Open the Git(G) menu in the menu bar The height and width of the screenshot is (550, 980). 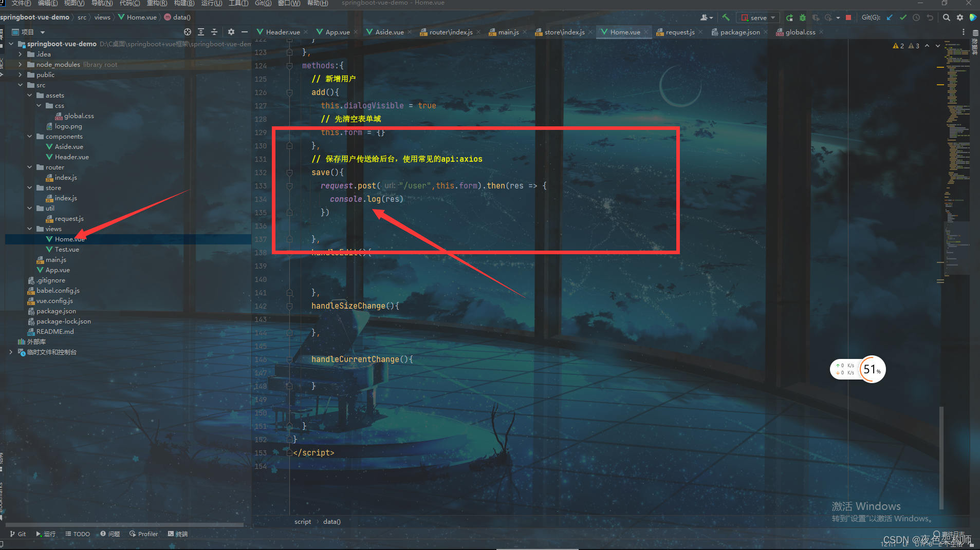263,3
